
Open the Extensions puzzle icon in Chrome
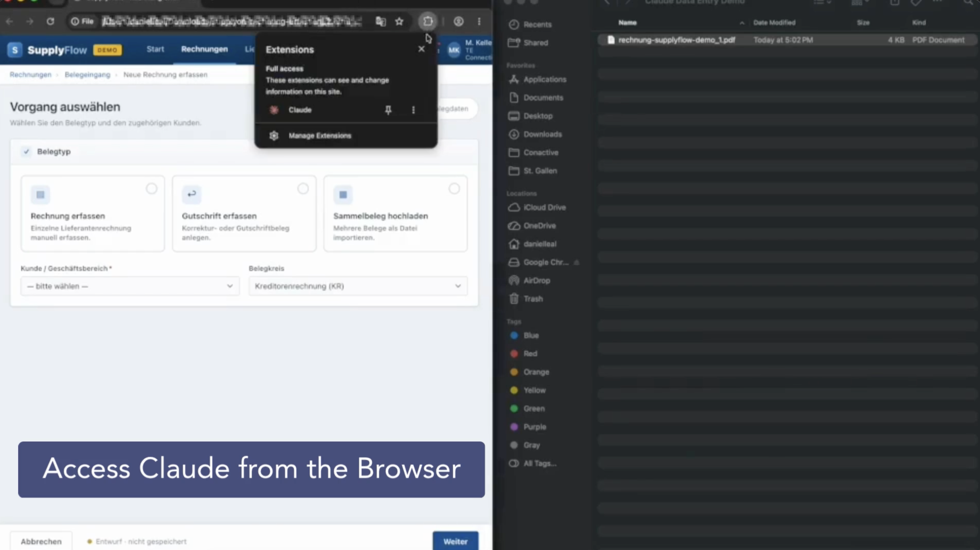(428, 21)
